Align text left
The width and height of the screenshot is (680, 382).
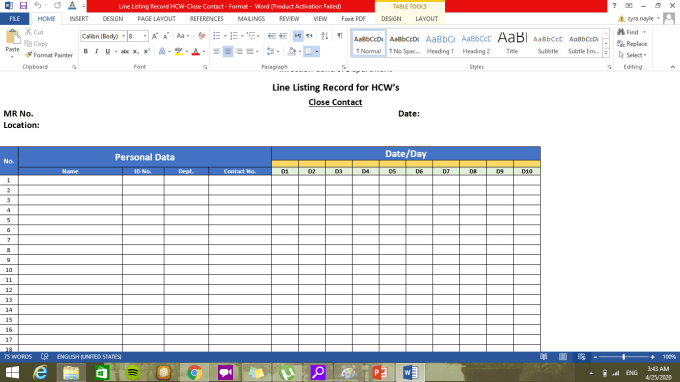click(217, 52)
